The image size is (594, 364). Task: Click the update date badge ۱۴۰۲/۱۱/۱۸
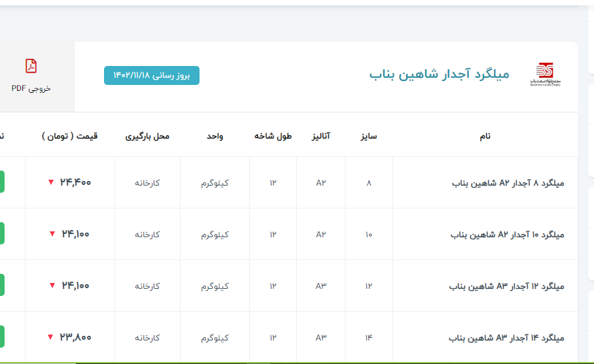click(x=152, y=76)
